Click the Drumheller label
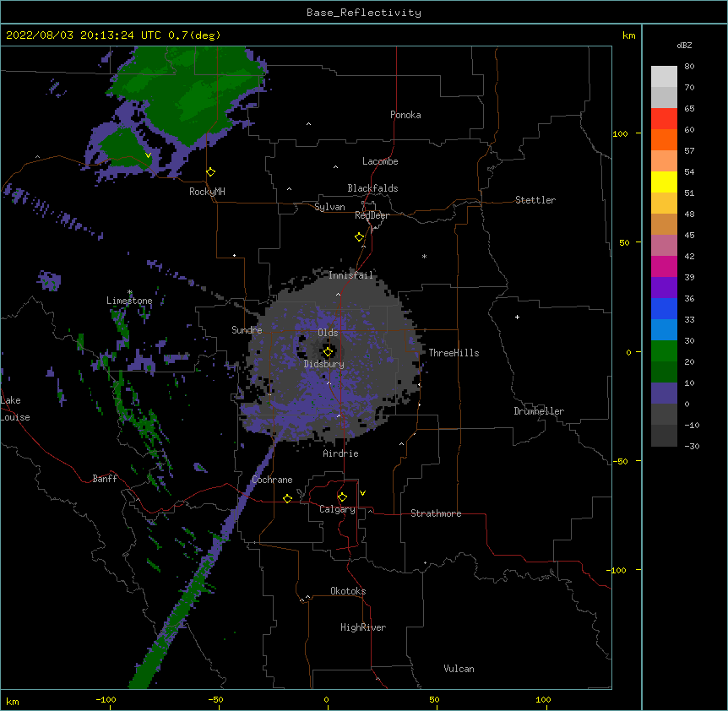728x711 pixels. point(539,411)
